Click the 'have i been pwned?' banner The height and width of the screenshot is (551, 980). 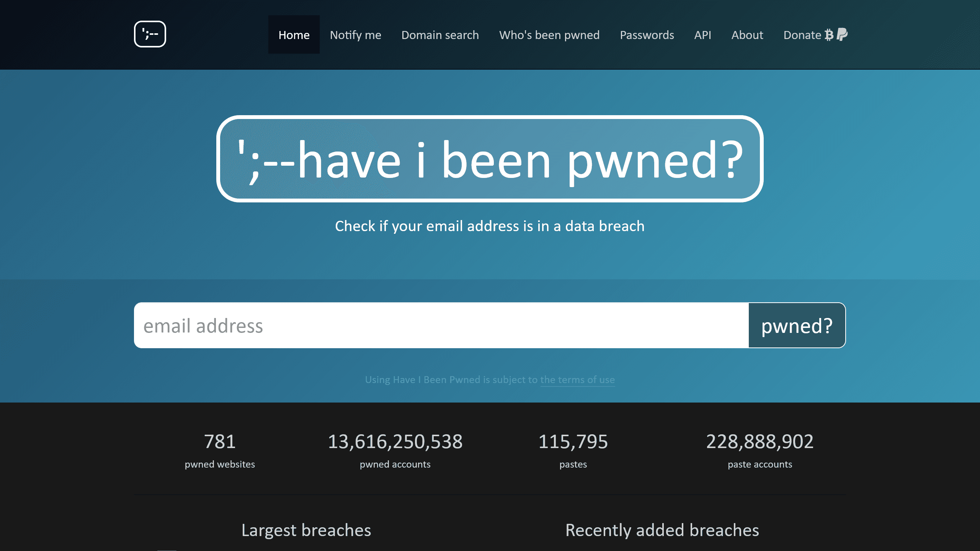490,159
